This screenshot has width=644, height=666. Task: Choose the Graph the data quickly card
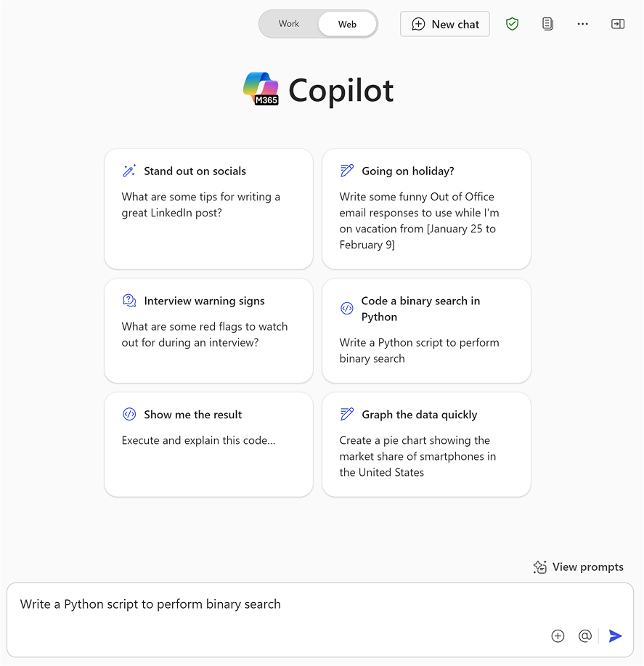[426, 444]
